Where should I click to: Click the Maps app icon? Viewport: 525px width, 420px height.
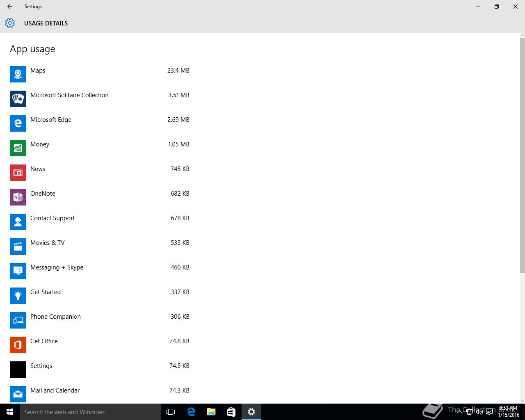(18, 74)
